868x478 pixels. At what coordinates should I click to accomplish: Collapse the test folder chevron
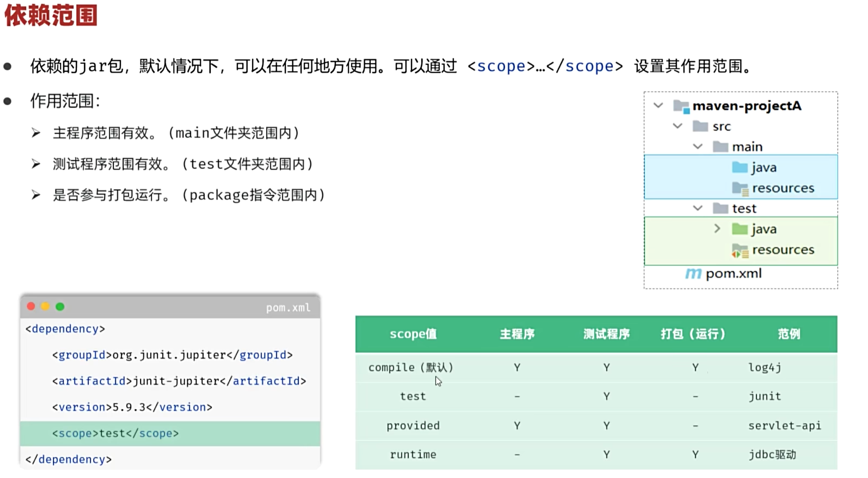click(x=698, y=208)
